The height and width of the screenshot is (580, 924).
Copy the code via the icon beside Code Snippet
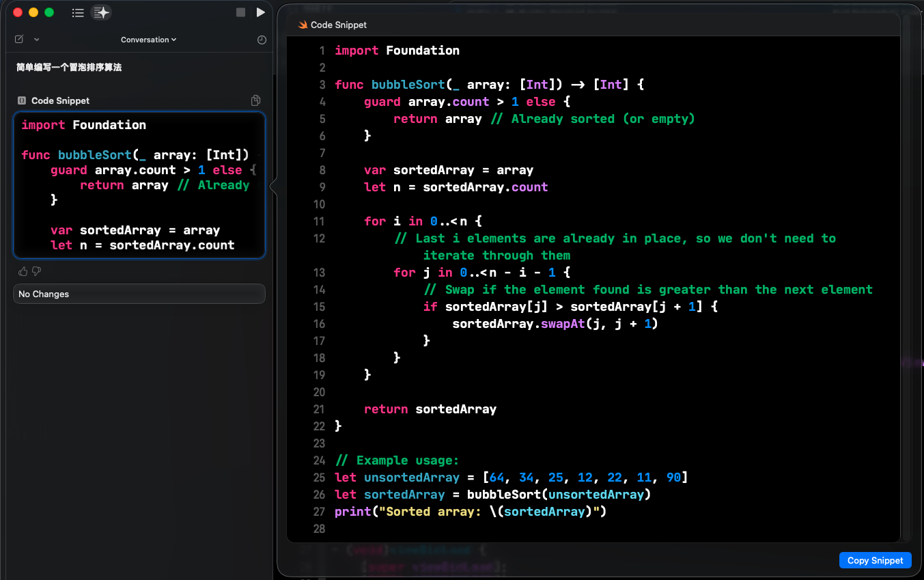[x=255, y=100]
